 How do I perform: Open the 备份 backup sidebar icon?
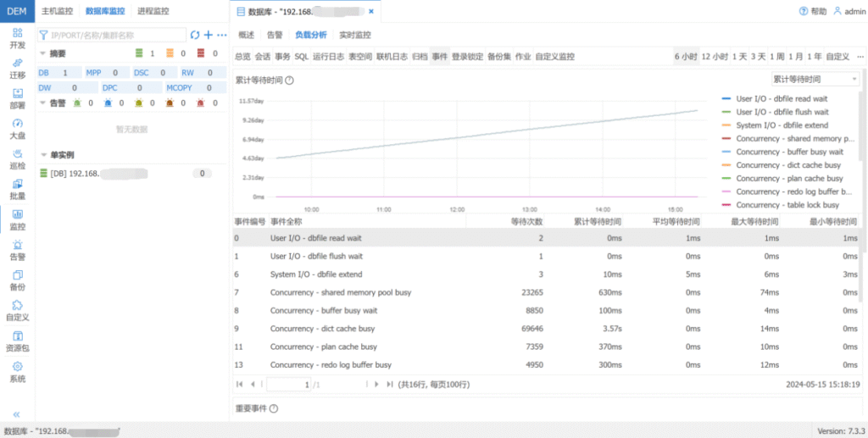click(17, 280)
